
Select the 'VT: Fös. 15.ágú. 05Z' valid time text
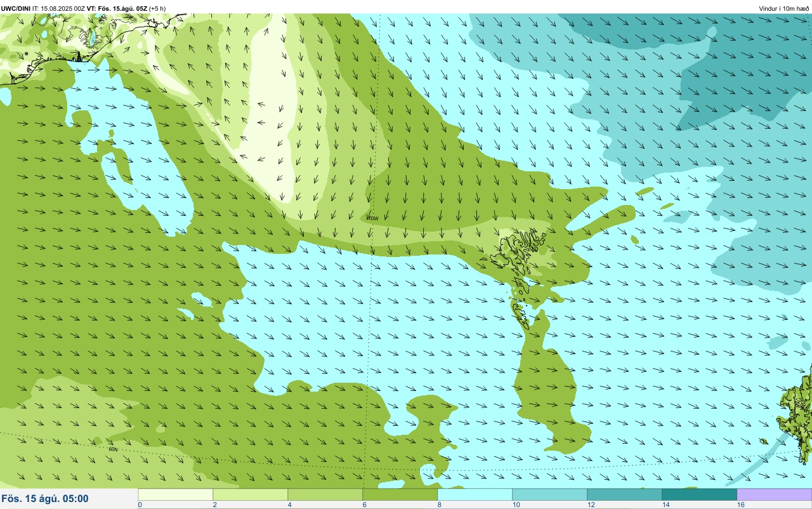pyautogui.click(x=117, y=8)
